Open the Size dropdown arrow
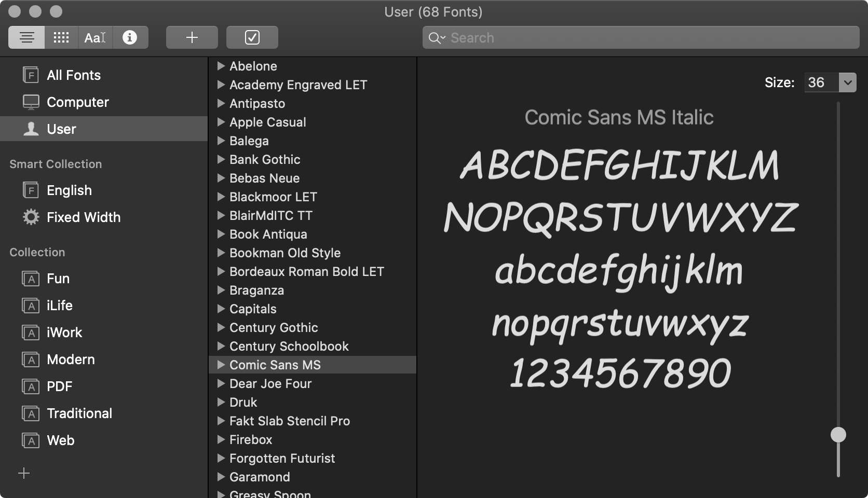Image resolution: width=868 pixels, height=498 pixels. [x=848, y=82]
